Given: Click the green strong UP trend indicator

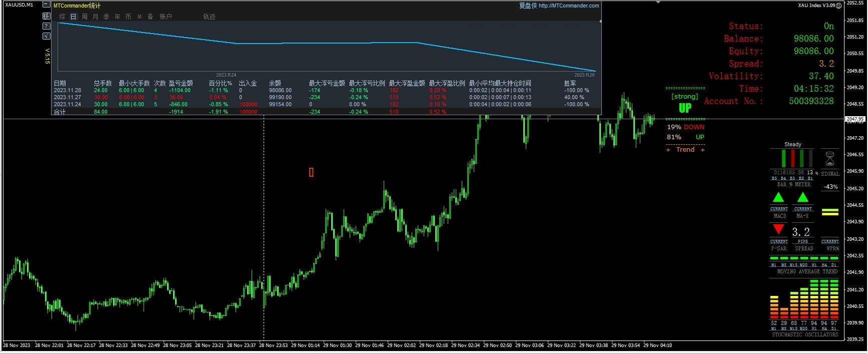Looking at the screenshot, I should click(x=685, y=108).
